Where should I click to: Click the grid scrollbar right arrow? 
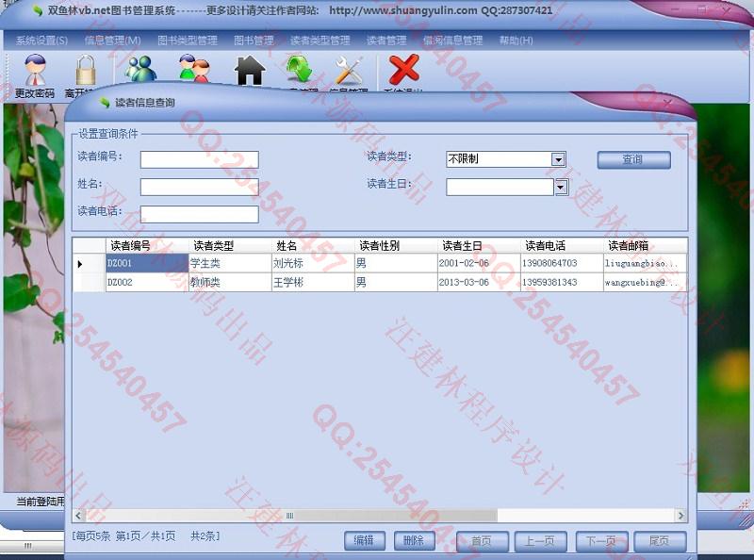pos(680,516)
